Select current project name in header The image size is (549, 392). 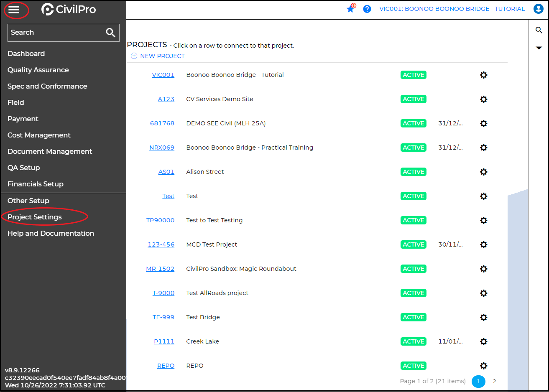[x=452, y=9]
